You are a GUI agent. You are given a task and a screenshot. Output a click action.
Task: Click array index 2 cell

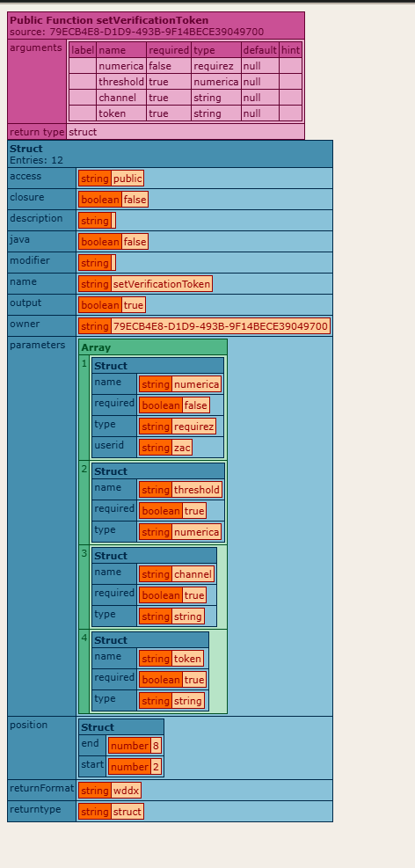click(84, 503)
